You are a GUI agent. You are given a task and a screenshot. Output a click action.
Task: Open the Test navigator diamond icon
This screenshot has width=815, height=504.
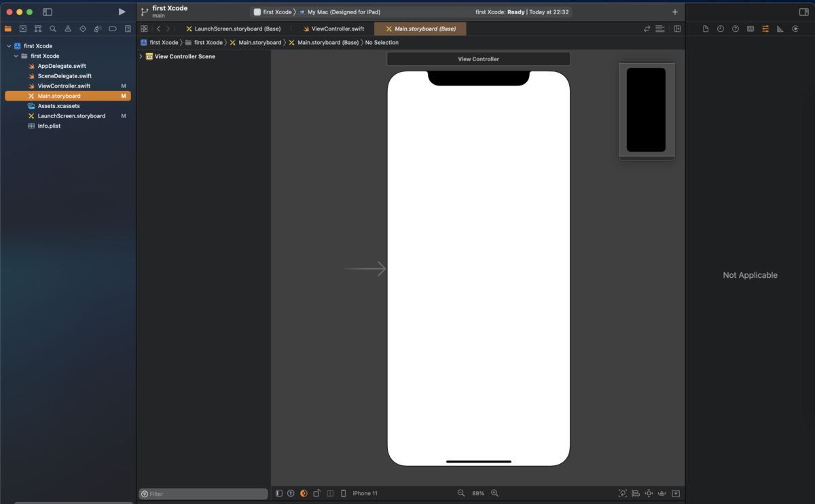tap(83, 29)
